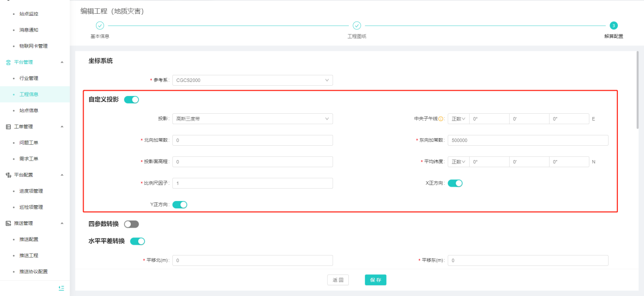Screen dimensions: 644x296
Task: Click the page's vertical scrollbar
Action: coord(638,89)
